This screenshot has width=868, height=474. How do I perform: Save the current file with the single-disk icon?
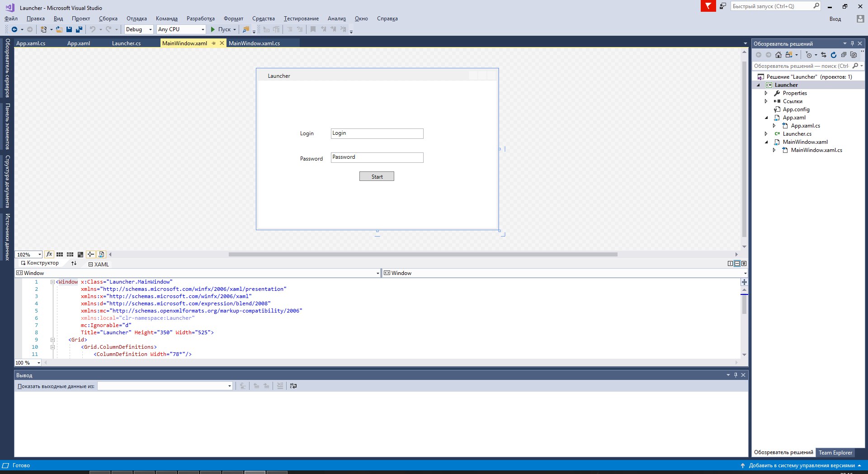(x=69, y=29)
